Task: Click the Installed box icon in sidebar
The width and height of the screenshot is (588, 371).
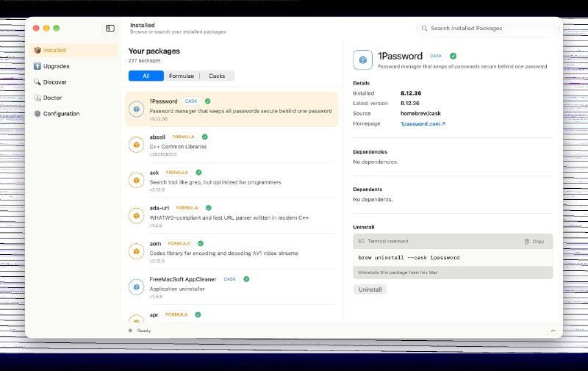Action: pyautogui.click(x=37, y=50)
